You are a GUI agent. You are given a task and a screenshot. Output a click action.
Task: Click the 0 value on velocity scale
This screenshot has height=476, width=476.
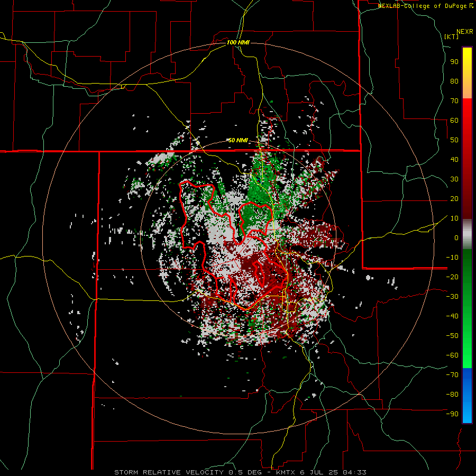tap(456, 237)
